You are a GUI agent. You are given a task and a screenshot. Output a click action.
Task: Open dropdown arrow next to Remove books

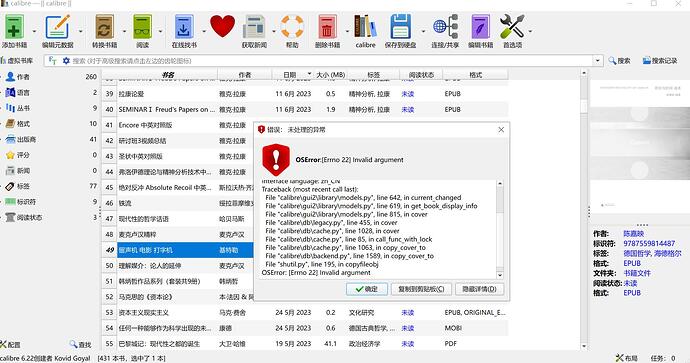[347, 31]
